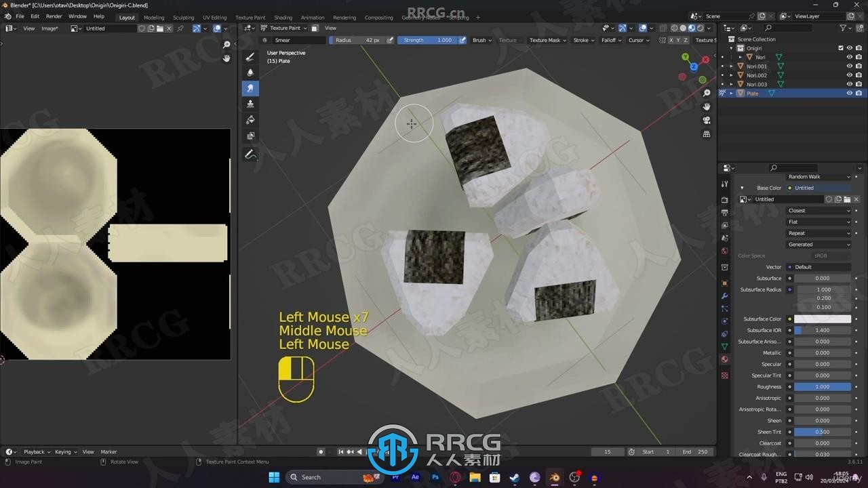Expand the Nori.001 tree item
Viewport: 868px width, 488px height.
point(731,66)
